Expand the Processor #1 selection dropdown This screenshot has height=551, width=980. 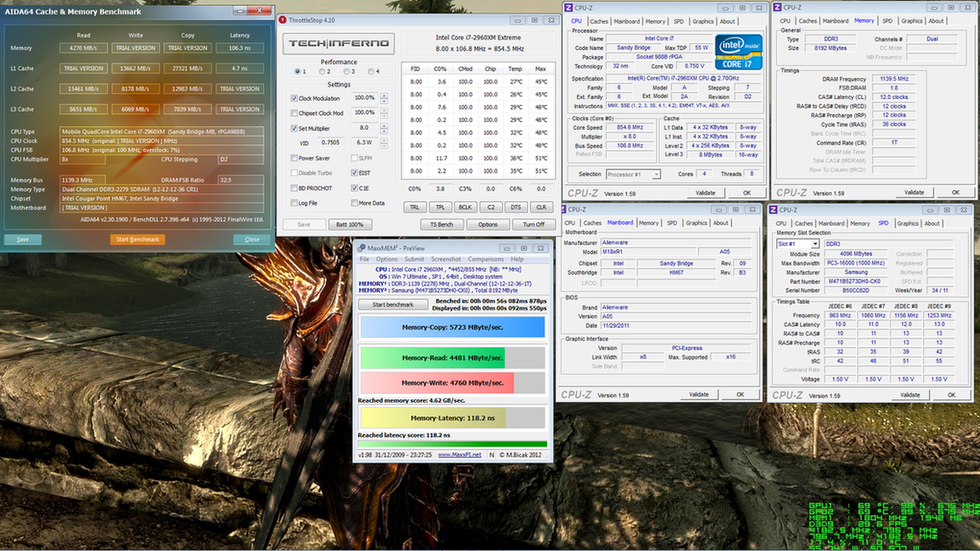click(632, 174)
